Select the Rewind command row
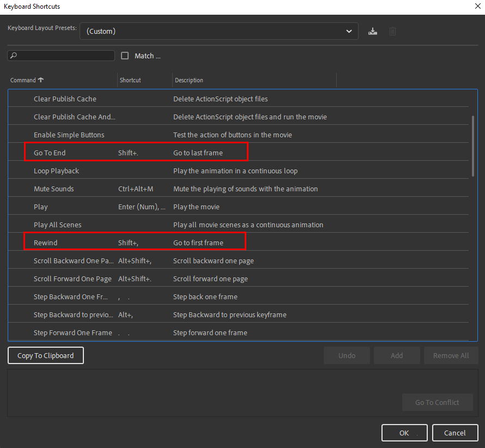 click(82, 243)
